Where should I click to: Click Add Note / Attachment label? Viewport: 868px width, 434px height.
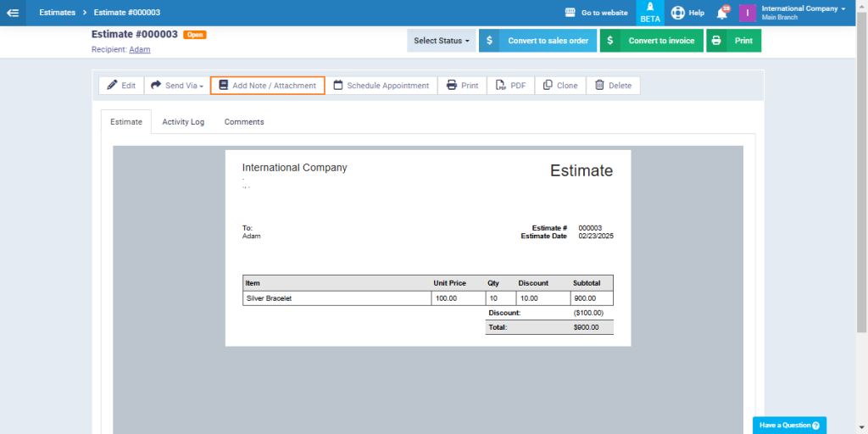point(274,86)
